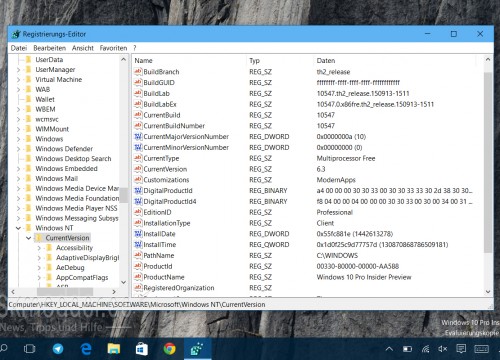Select the Windows Embedded key
This screenshot has width=500, height=360.
[x=66, y=169]
